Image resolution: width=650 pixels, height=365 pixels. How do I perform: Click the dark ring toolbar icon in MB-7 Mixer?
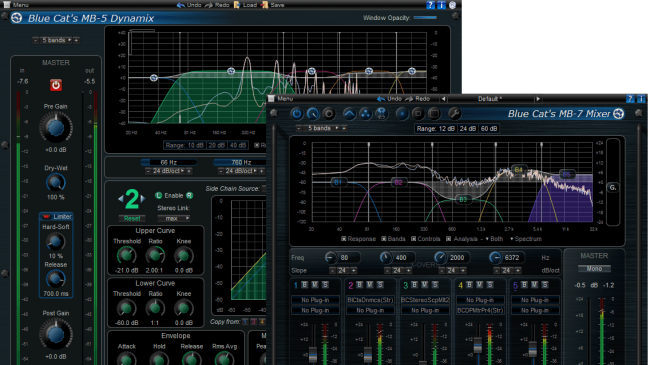(329, 113)
